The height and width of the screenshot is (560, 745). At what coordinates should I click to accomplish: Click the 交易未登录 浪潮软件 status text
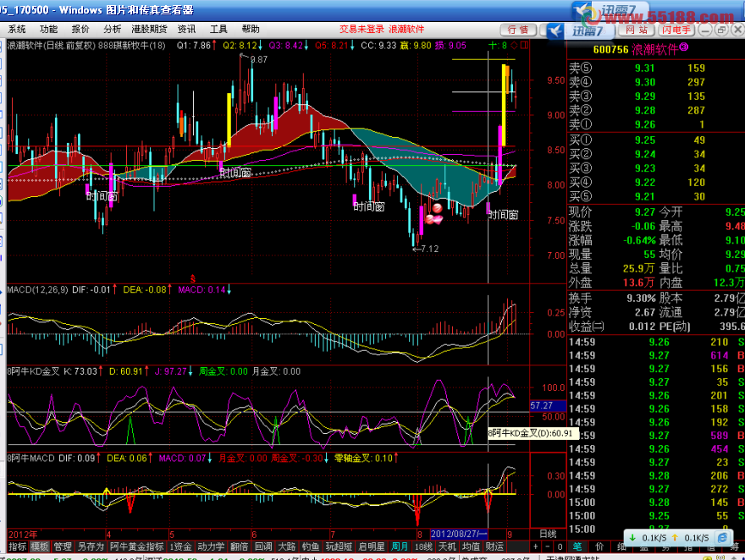382,30
